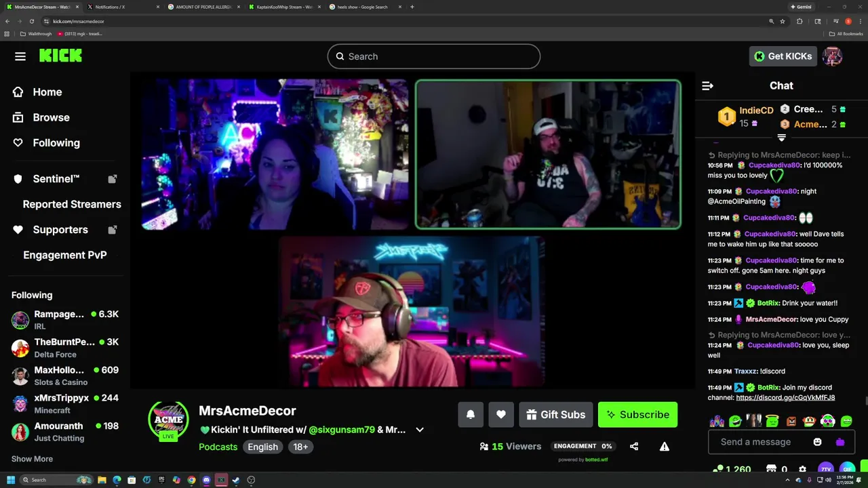868x488 pixels.
Task: Open Discord from the taskbar
Action: tap(206, 480)
